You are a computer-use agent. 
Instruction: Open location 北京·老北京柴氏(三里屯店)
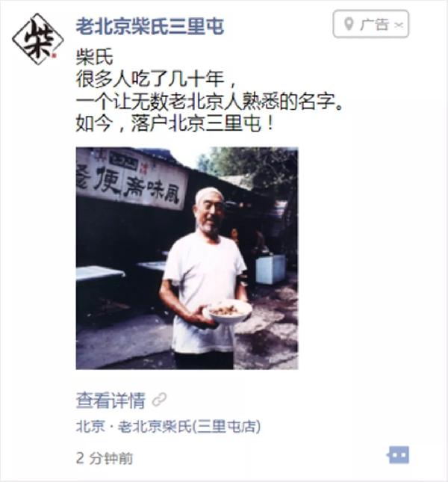pyautogui.click(x=168, y=427)
